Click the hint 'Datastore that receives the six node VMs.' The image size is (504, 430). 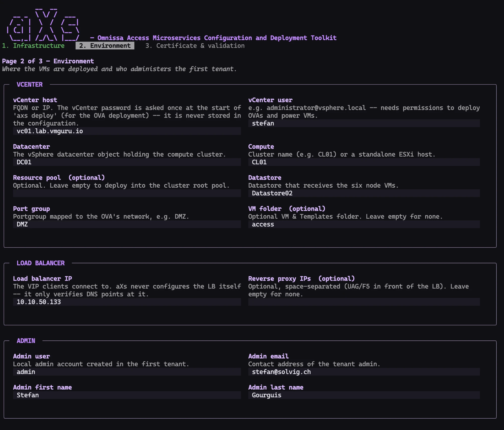323,186
